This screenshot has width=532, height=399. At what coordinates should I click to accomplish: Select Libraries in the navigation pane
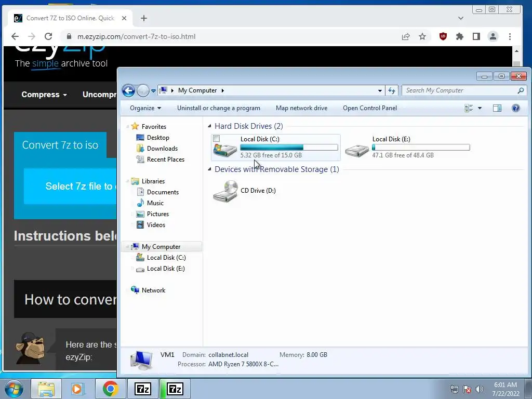point(153,181)
